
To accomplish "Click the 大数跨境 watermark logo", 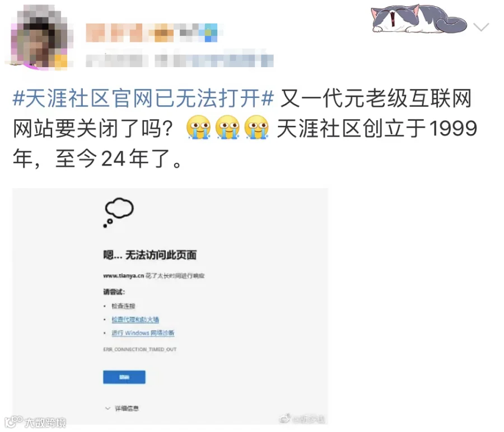I will pos(35,422).
